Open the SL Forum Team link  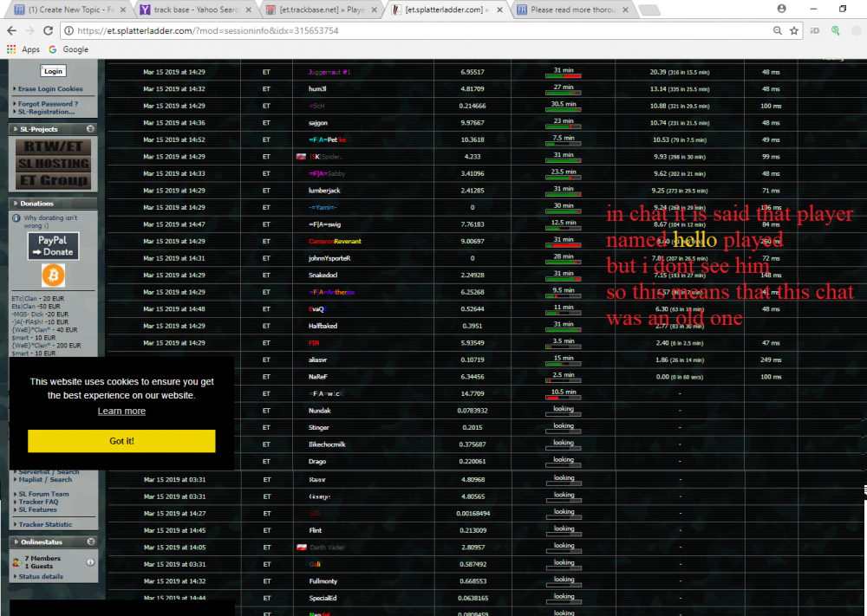click(x=43, y=494)
